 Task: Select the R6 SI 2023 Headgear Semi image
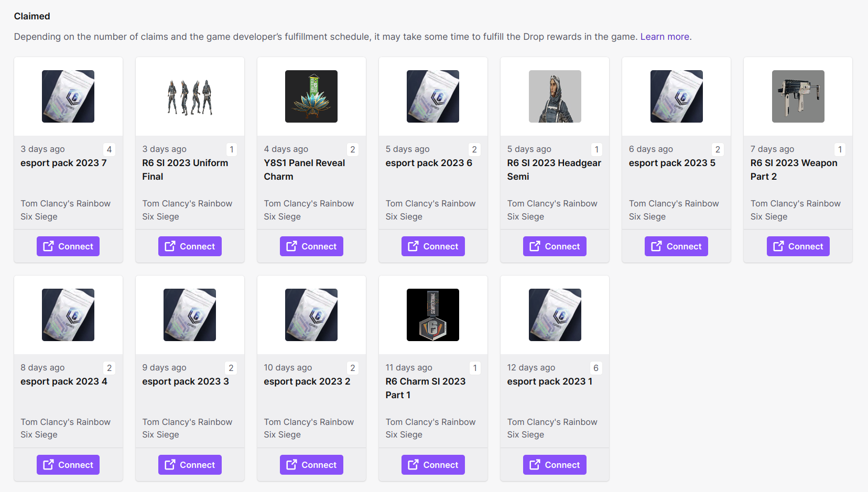[555, 96]
